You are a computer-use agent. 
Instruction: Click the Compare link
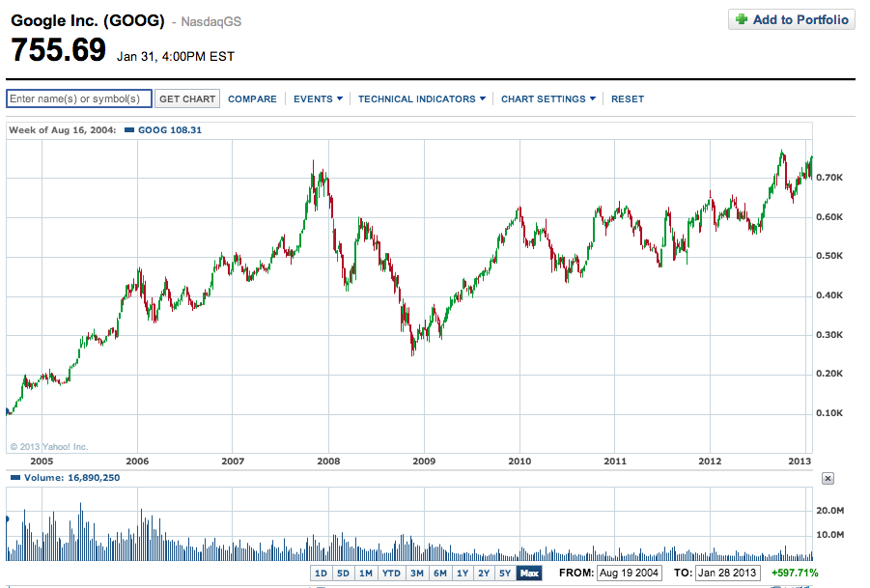[252, 98]
